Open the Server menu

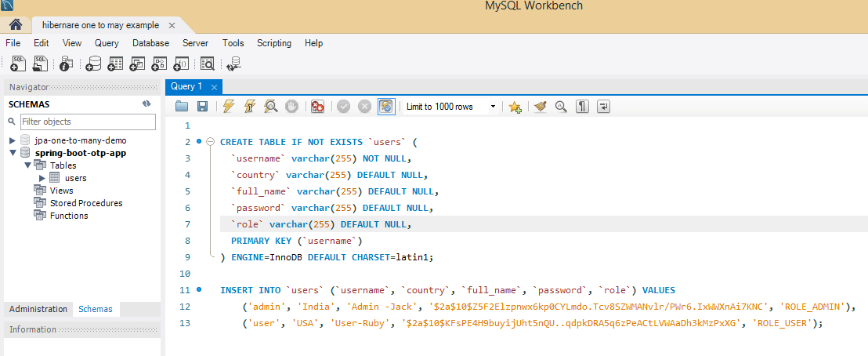click(x=195, y=42)
